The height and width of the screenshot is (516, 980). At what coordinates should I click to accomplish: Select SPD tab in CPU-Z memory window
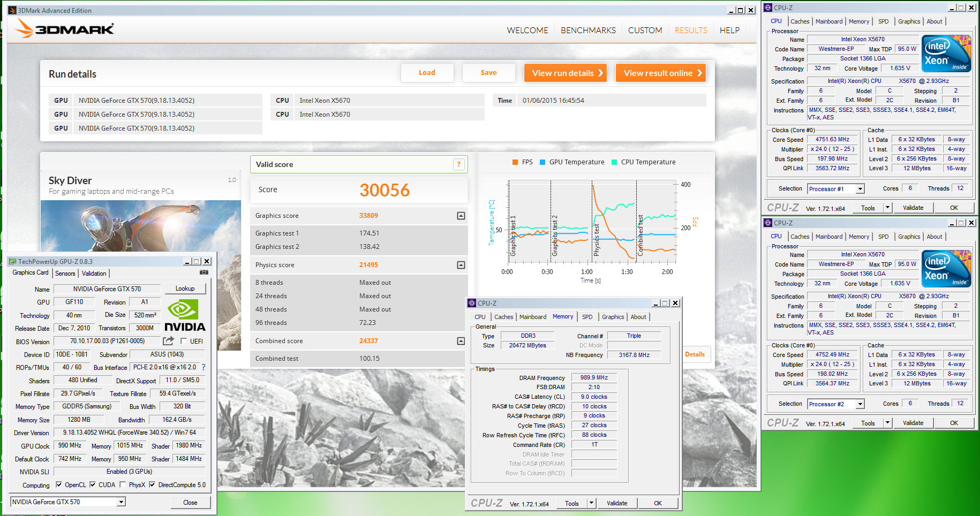coord(587,317)
